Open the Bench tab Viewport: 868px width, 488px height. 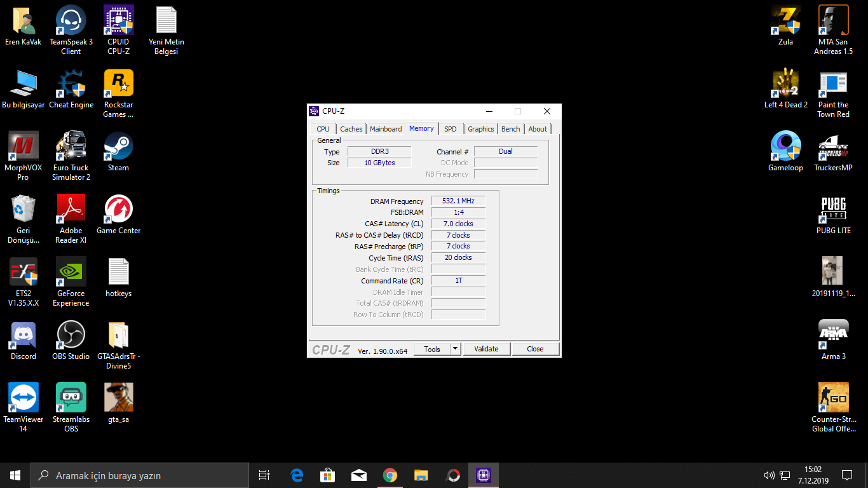[x=511, y=129]
